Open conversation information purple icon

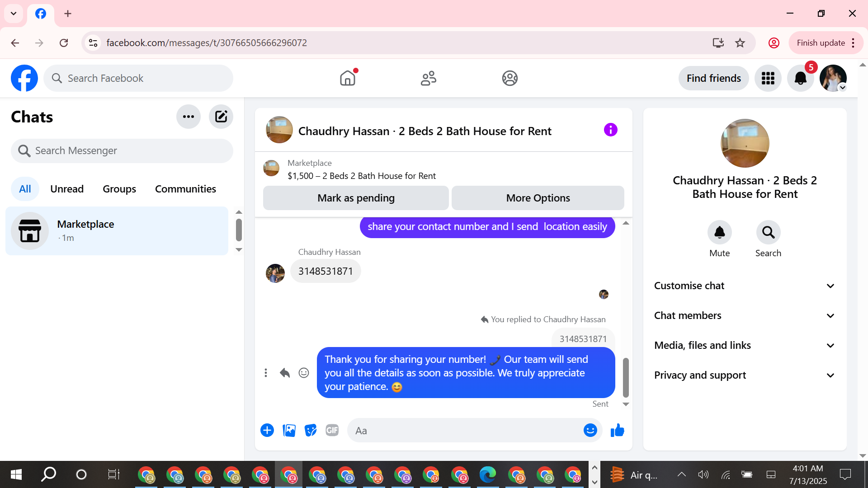pyautogui.click(x=610, y=130)
